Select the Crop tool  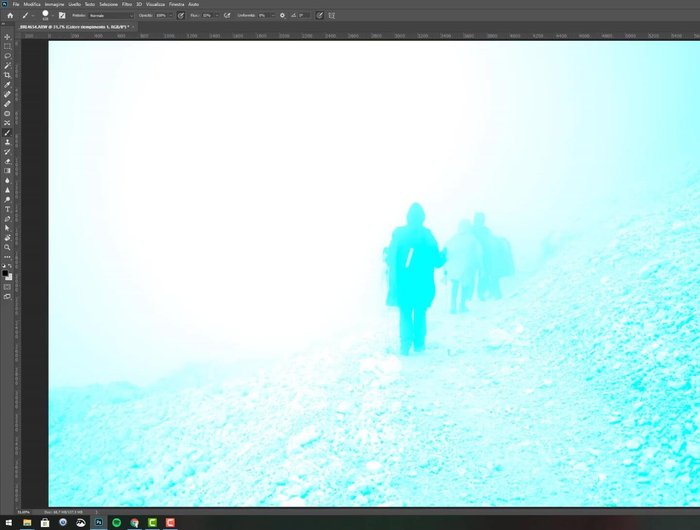click(7, 75)
